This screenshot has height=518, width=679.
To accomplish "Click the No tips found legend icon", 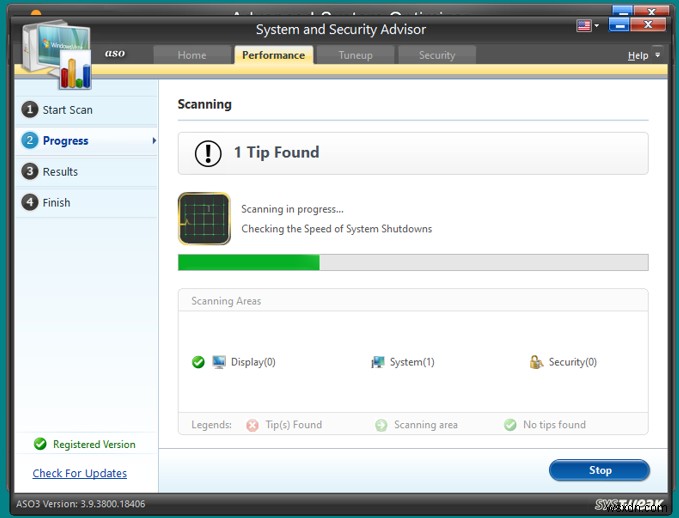I will tap(510, 425).
